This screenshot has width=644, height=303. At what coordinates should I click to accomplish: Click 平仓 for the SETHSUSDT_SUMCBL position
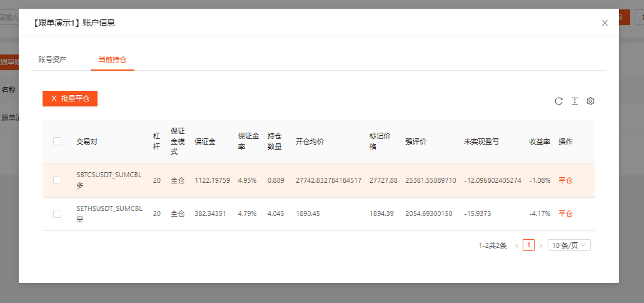pyautogui.click(x=565, y=213)
